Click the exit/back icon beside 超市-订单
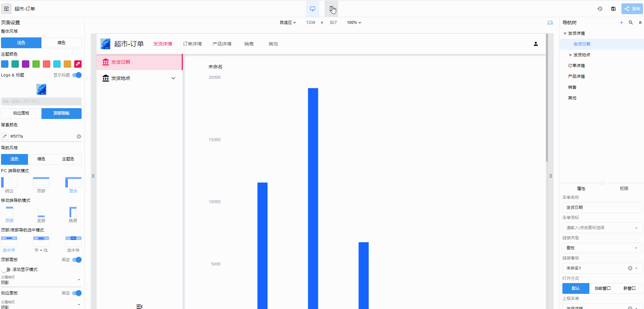Viewport: 644px width, 309px height. (x=6, y=9)
